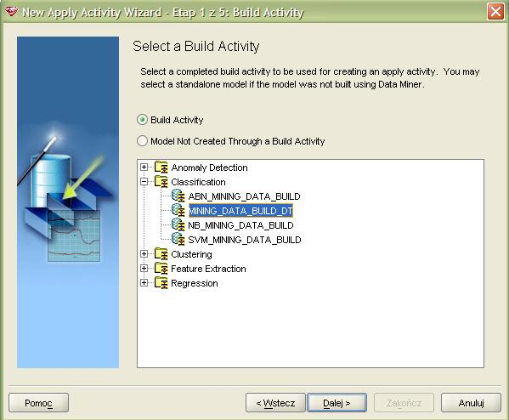Click the SVM_MINING_DATA_BUILD model icon
The image size is (509, 420).
point(178,239)
